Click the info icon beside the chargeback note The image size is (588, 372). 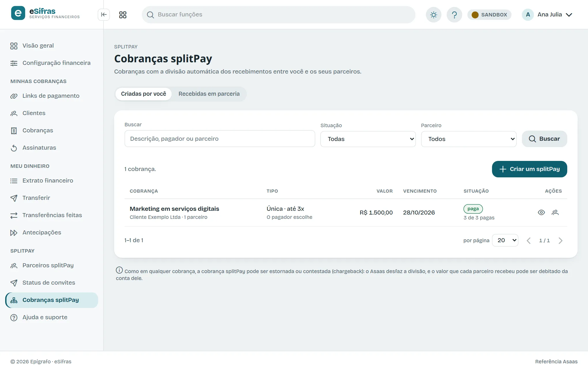tap(119, 270)
